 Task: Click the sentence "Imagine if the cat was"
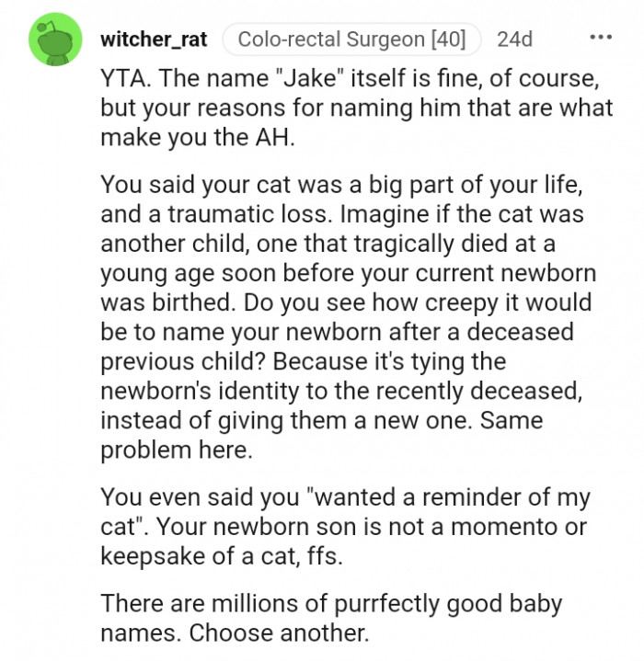(x=462, y=213)
